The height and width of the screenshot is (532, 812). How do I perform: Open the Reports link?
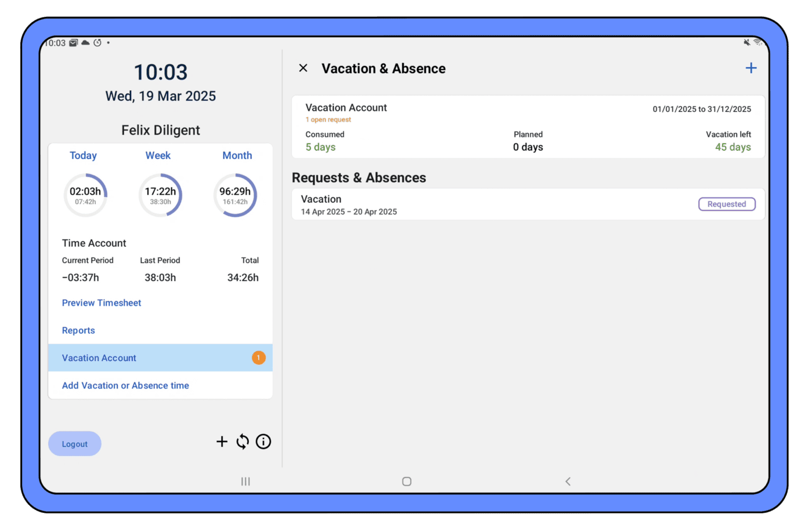point(78,330)
